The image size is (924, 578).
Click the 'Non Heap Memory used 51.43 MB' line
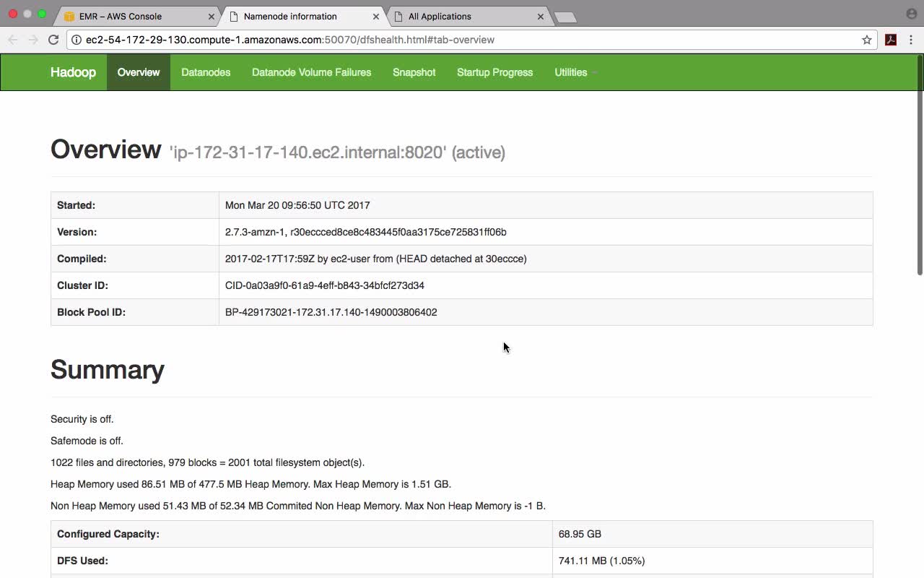(298, 506)
